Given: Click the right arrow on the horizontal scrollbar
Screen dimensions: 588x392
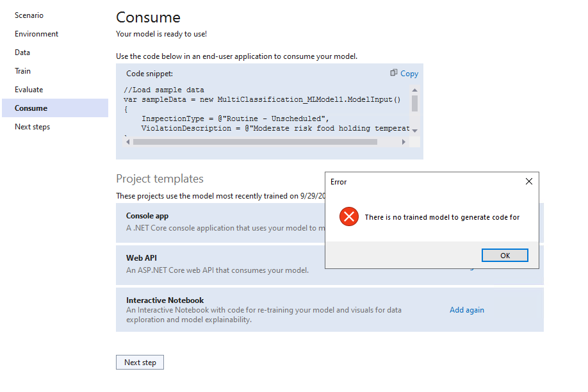Looking at the screenshot, I should (x=403, y=142).
